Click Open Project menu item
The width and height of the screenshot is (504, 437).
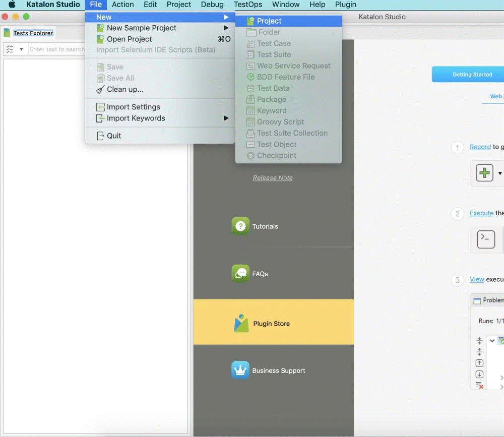pyautogui.click(x=160, y=39)
